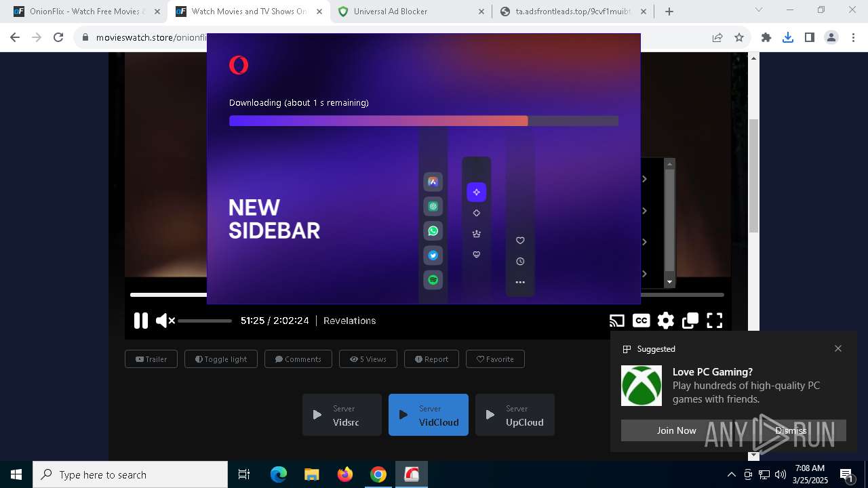The width and height of the screenshot is (868, 488).
Task: Select the Vidsrc server
Action: (x=342, y=415)
